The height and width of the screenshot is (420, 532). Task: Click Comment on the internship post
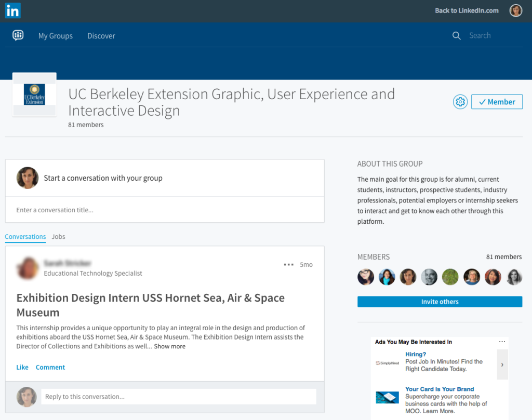coord(50,367)
